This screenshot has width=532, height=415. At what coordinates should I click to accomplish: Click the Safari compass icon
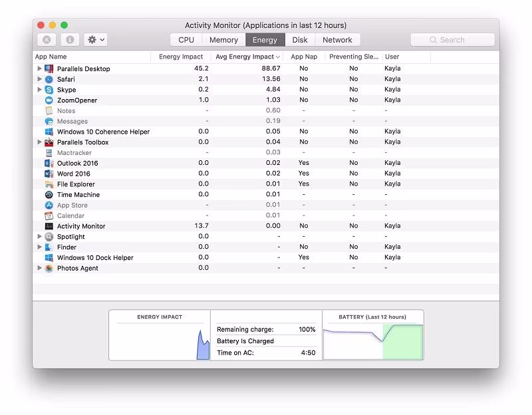point(49,79)
